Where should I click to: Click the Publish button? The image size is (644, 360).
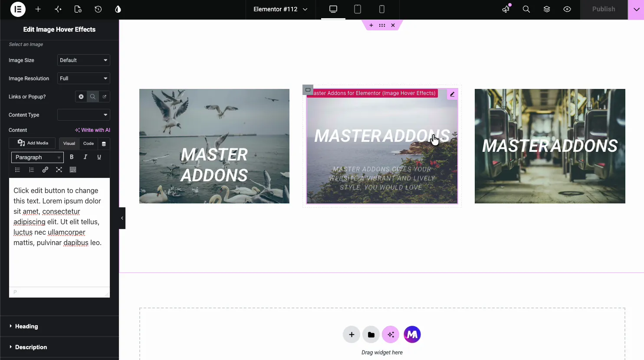(604, 9)
